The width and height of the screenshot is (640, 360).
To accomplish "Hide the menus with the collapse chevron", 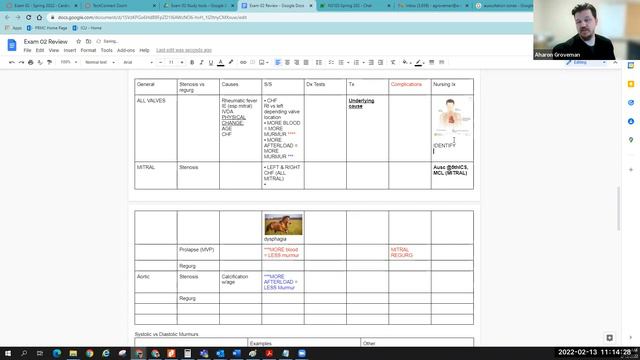I will point(615,62).
